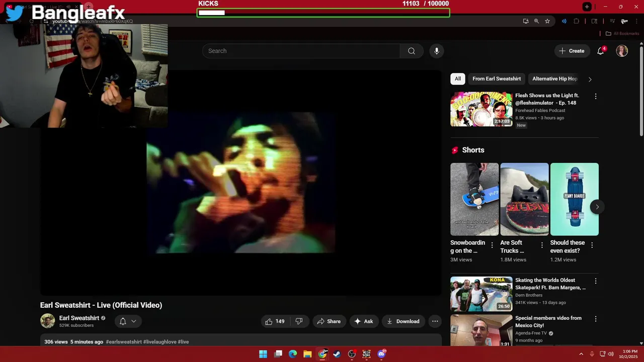Image resolution: width=644 pixels, height=362 pixels.
Task: Click the Ask button
Action: 364,321
